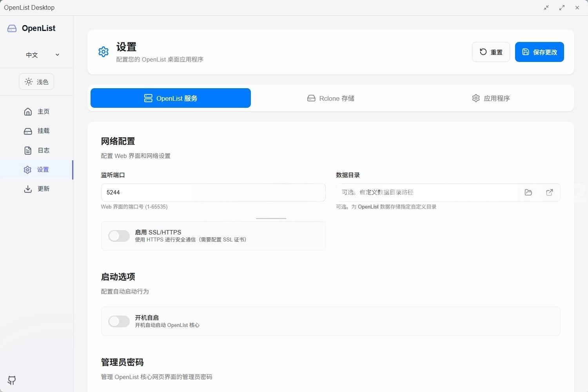Open the 日志 logs page

[x=36, y=150]
